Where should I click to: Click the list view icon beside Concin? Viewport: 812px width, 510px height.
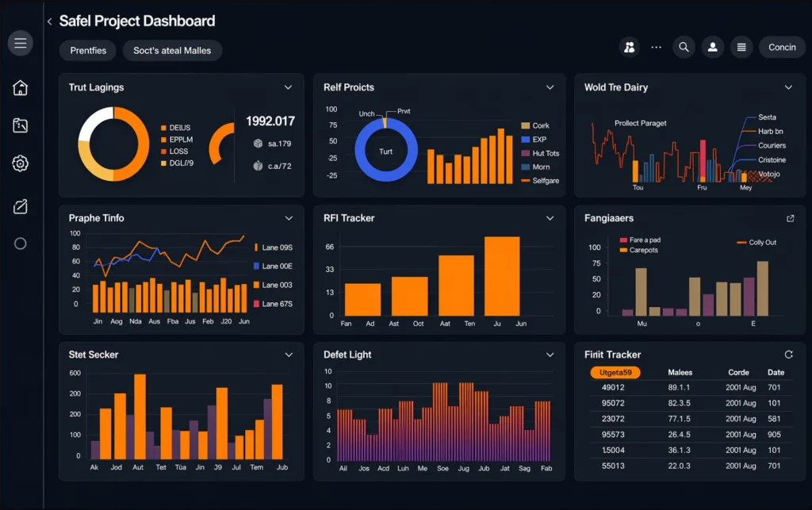[741, 48]
